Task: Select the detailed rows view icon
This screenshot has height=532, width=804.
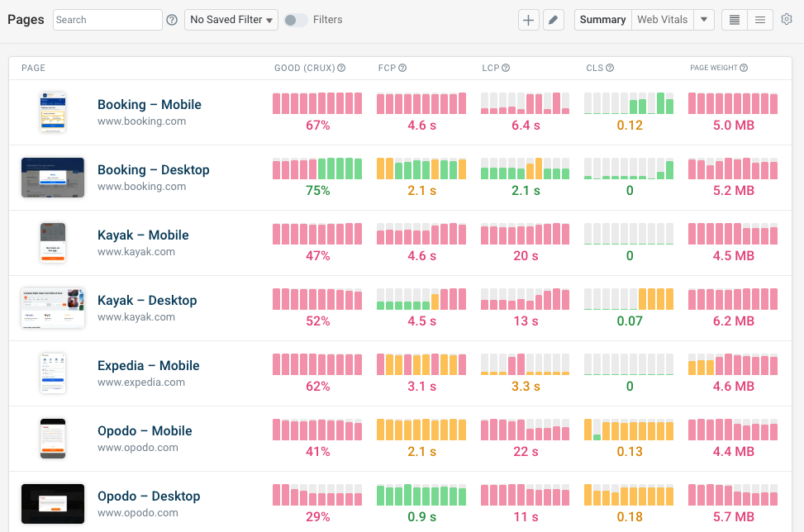Action: point(733,19)
